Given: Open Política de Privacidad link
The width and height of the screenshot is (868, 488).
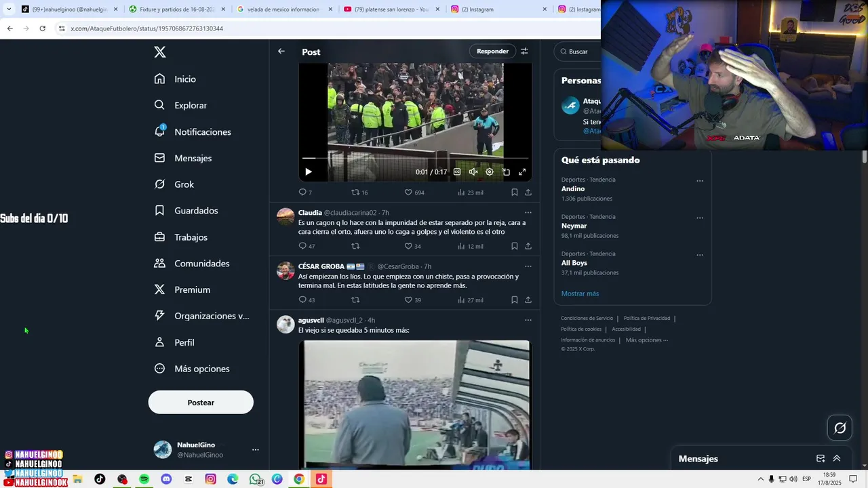Looking at the screenshot, I should tap(646, 318).
